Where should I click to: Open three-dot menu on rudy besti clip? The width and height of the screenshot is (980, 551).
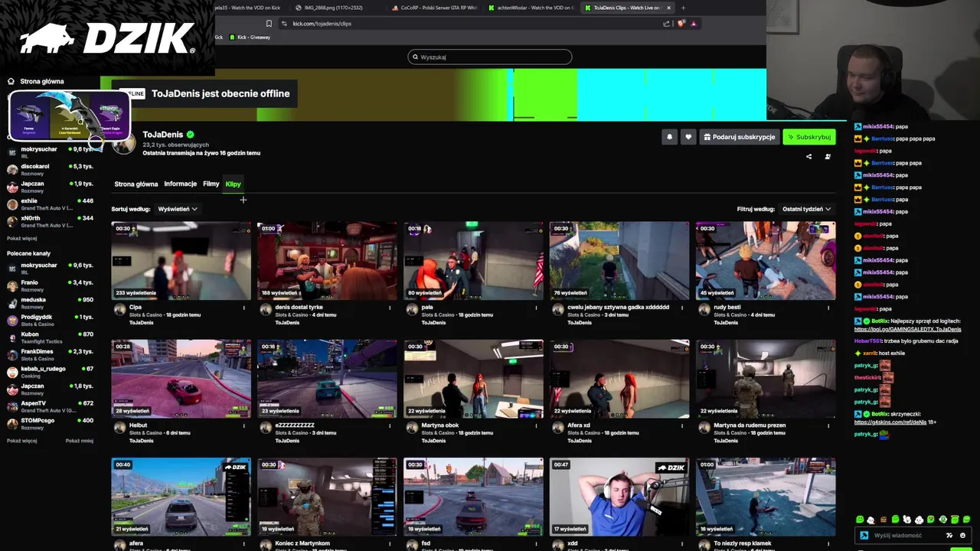[x=828, y=308]
